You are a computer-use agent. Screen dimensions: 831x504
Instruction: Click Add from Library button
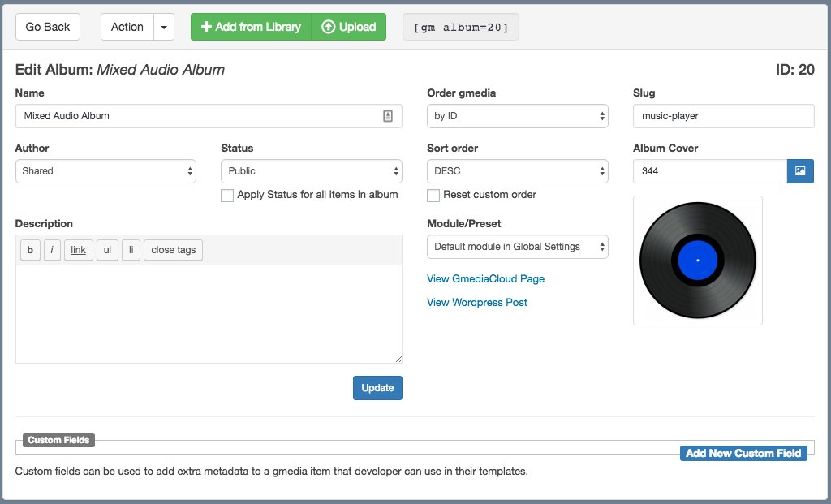pos(252,27)
